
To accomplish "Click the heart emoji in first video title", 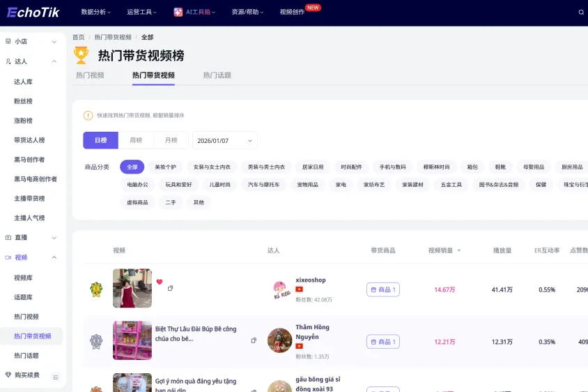I will tap(160, 282).
